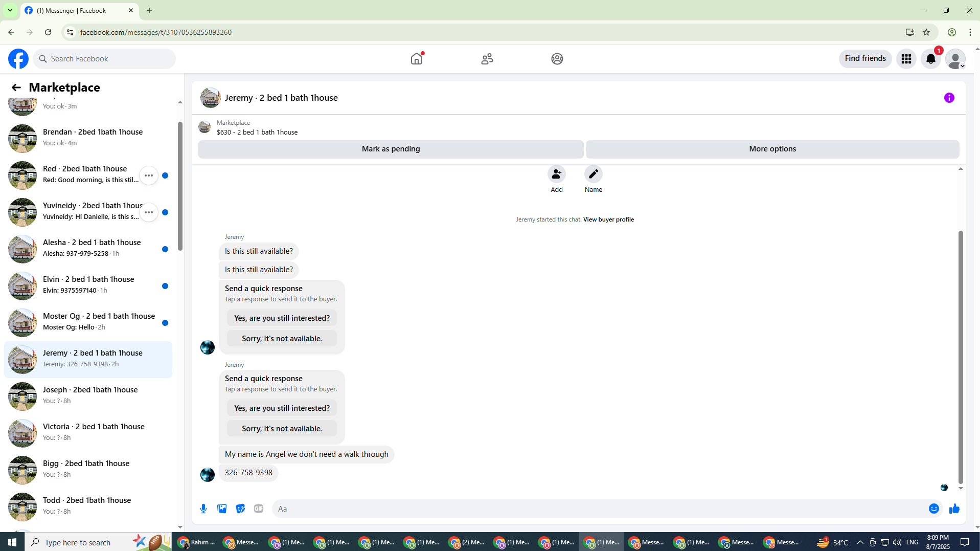Open Joseph's conversation
The width and height of the screenshot is (980, 551).
[88, 396]
